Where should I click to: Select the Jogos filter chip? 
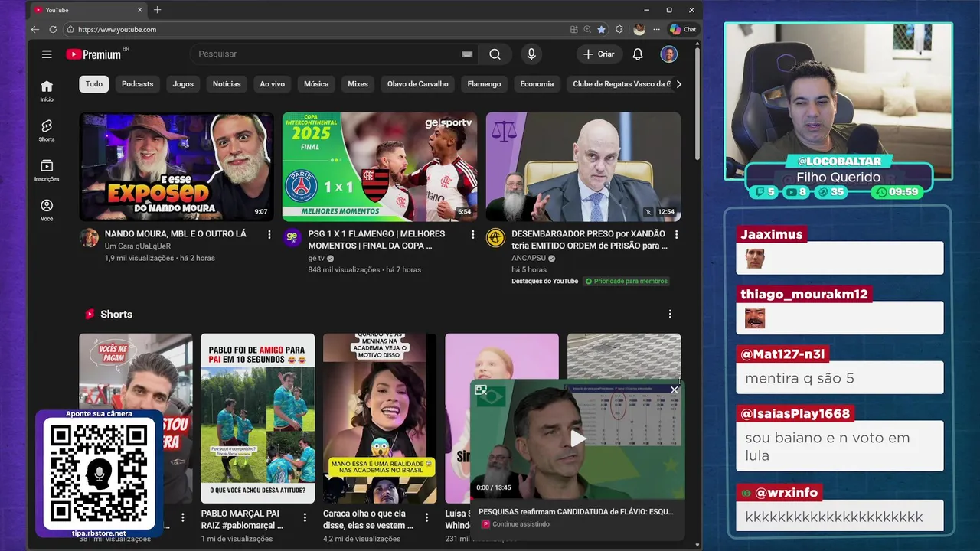183,84
